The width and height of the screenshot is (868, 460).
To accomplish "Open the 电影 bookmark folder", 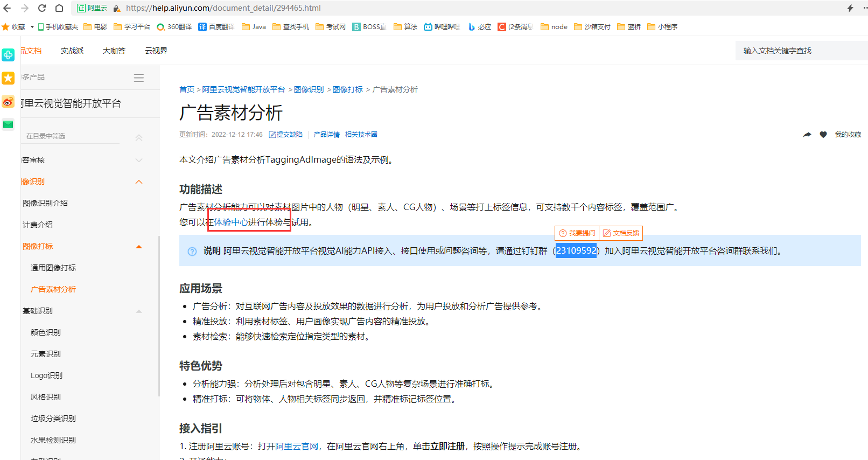I will coord(95,26).
